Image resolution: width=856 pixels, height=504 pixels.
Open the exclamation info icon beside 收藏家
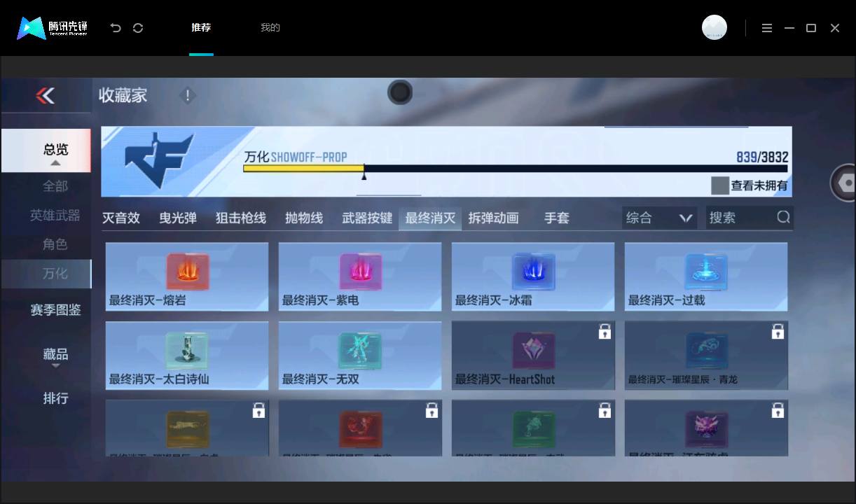[188, 96]
